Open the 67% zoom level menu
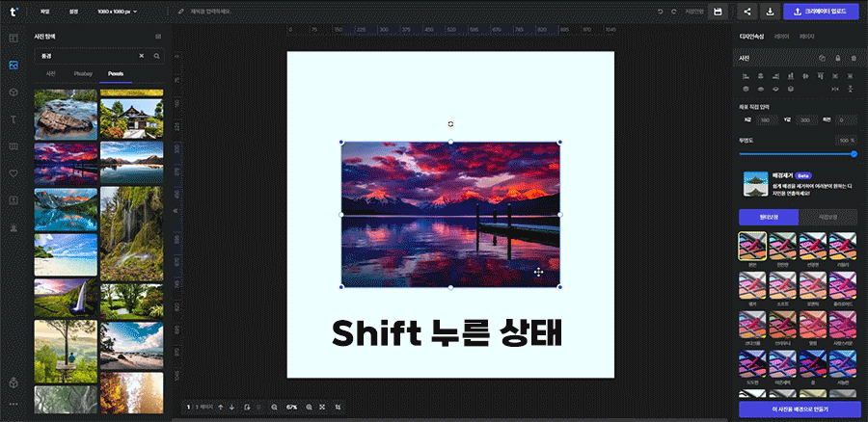The height and width of the screenshot is (422, 868). pos(291,408)
